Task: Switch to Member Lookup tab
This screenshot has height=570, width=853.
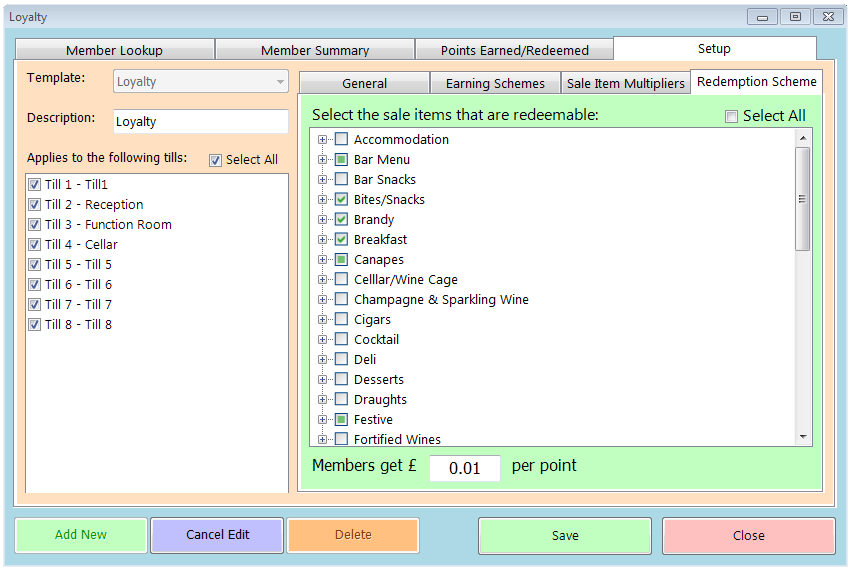Action: (114, 50)
